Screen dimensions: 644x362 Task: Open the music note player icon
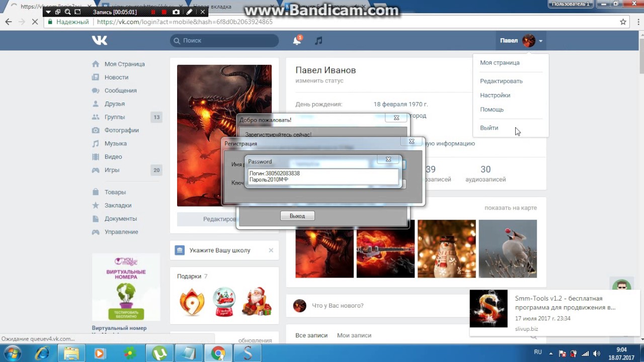coord(318,41)
